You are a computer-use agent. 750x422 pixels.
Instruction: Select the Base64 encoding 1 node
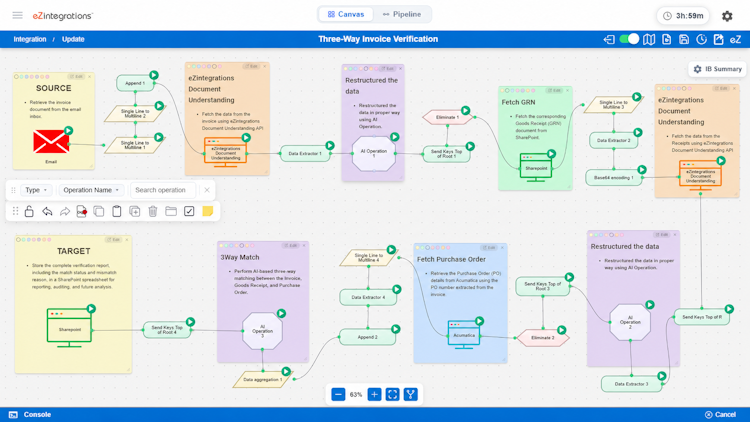[x=614, y=178]
